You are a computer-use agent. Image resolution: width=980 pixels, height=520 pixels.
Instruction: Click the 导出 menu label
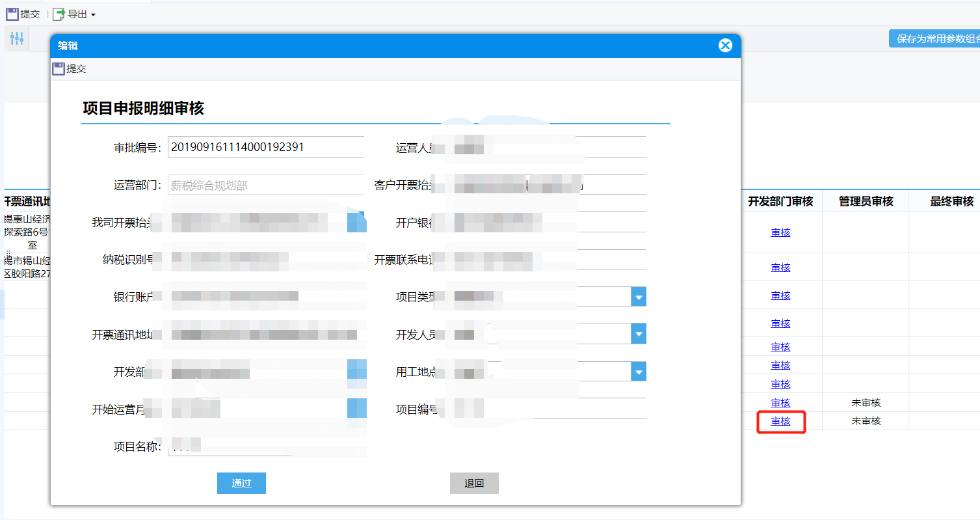coord(77,14)
